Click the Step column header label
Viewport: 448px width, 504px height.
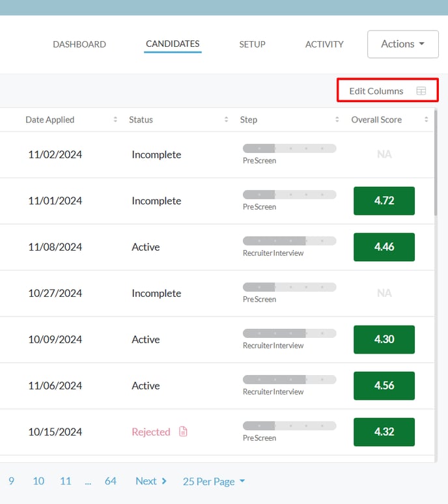(249, 120)
